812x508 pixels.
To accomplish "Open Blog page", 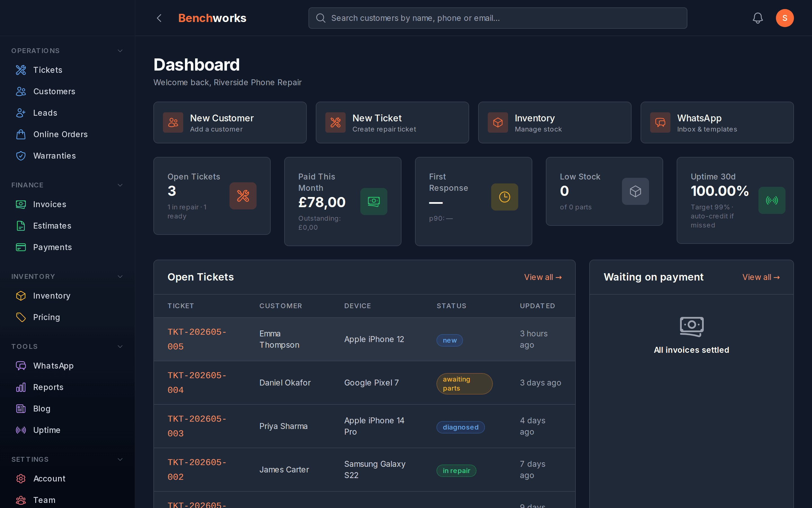I will coord(67,409).
